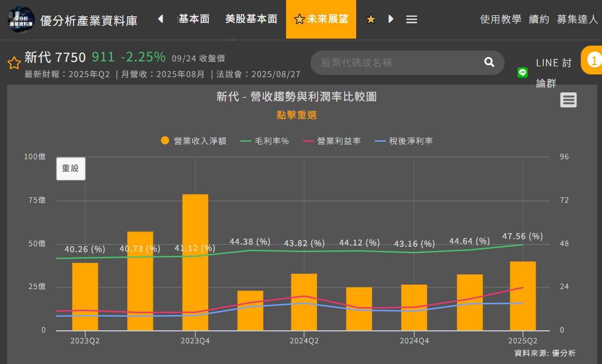Toggle 營業收入淨額 series in legend
This screenshot has width=602, height=364.
pos(194,141)
